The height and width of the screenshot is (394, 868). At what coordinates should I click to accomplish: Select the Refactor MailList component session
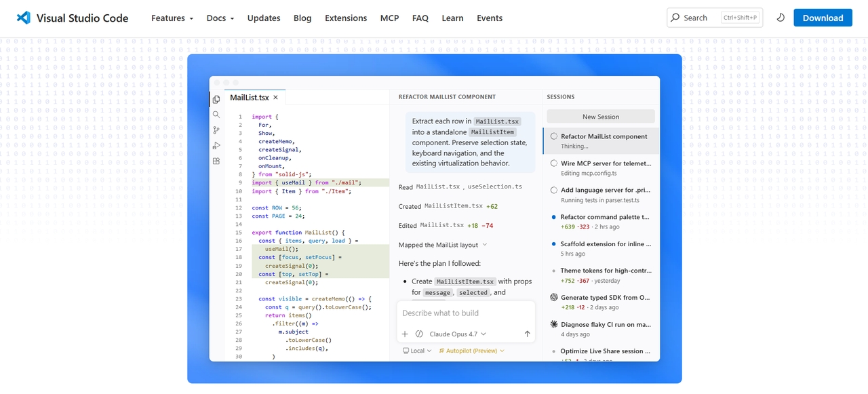(x=601, y=141)
